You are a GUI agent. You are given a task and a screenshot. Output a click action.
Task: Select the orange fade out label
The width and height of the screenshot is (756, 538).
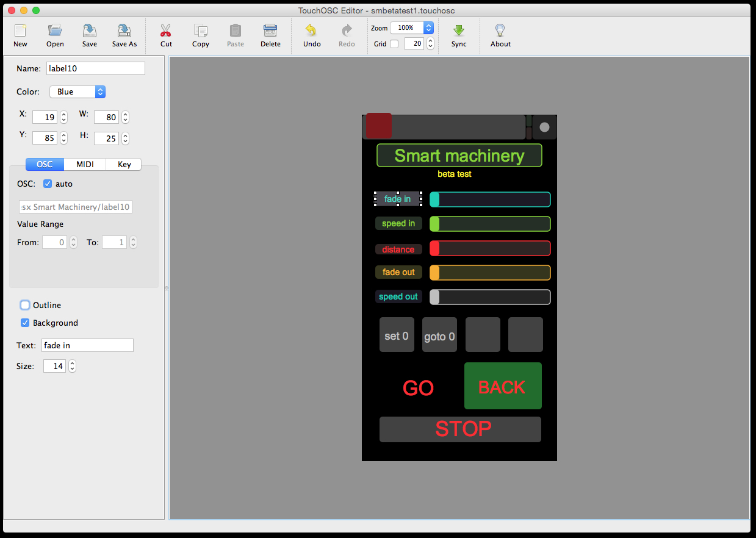(398, 272)
